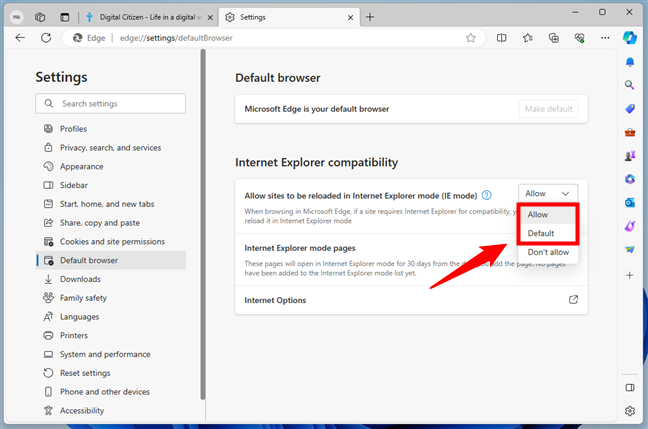Click the Allow dropdown for IE mode
This screenshot has height=429, width=648.
coord(548,193)
